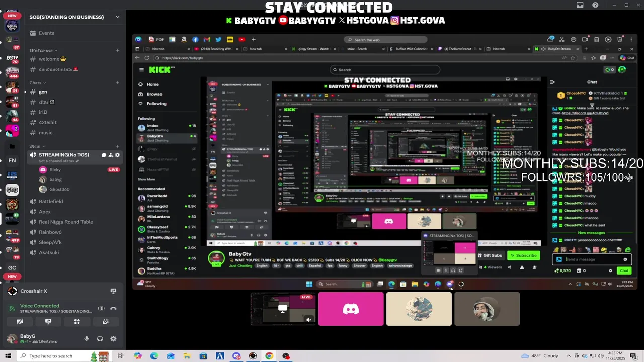This screenshot has height=362, width=644.
Task: Join the Rainbow6 voice channel
Action: (75, 232)
